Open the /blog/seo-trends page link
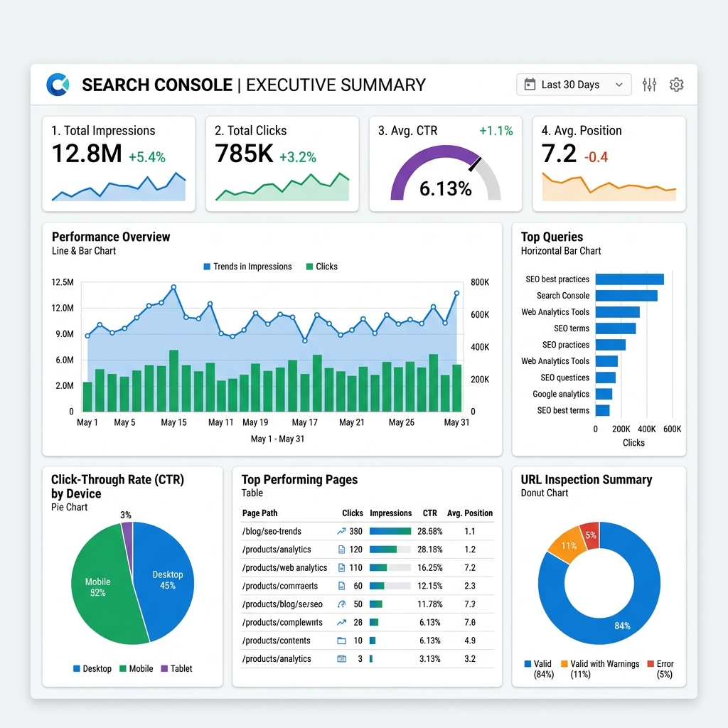728x728 pixels. point(272,531)
